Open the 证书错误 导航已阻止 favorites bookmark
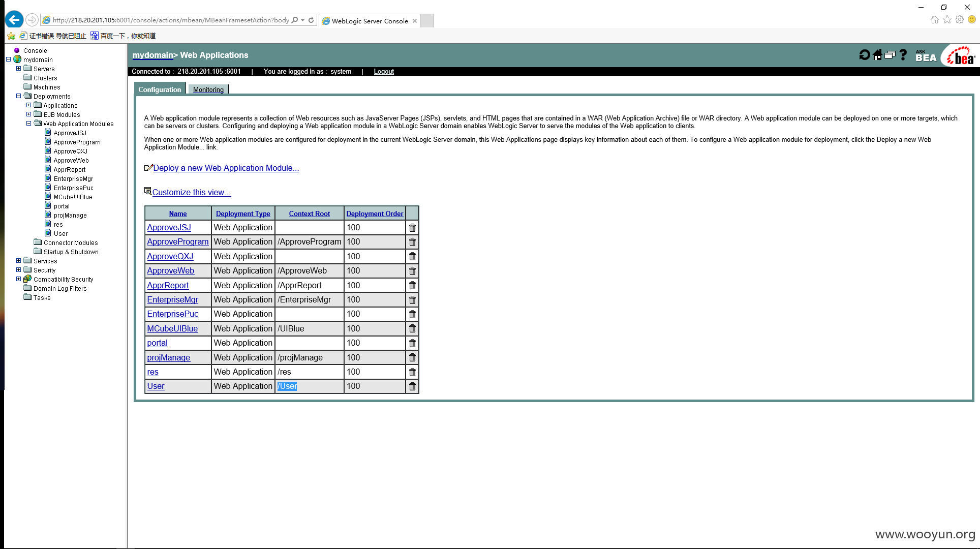Viewport: 980px width, 549px height. (x=53, y=36)
